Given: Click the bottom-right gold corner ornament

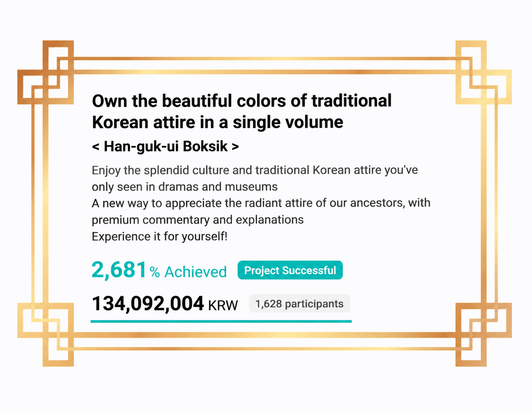Looking at the screenshot, I should 483,335.
